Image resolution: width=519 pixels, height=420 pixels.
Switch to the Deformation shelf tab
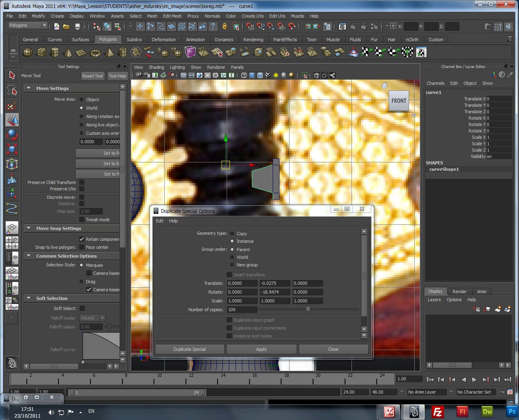(x=164, y=40)
